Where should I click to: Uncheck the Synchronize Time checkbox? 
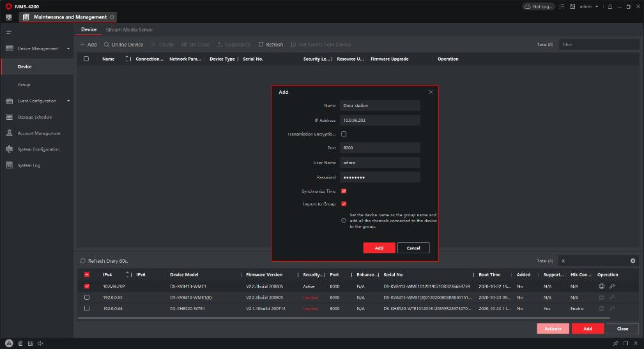click(344, 191)
